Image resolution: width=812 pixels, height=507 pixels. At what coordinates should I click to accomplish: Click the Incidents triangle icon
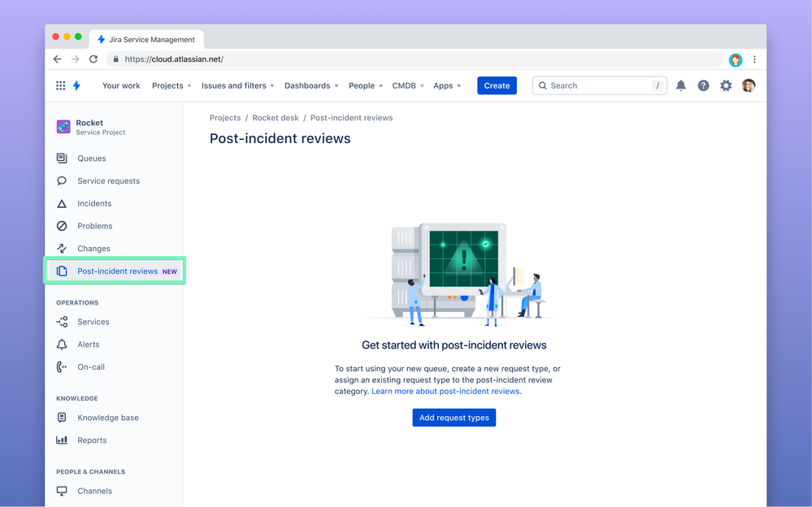pyautogui.click(x=62, y=203)
